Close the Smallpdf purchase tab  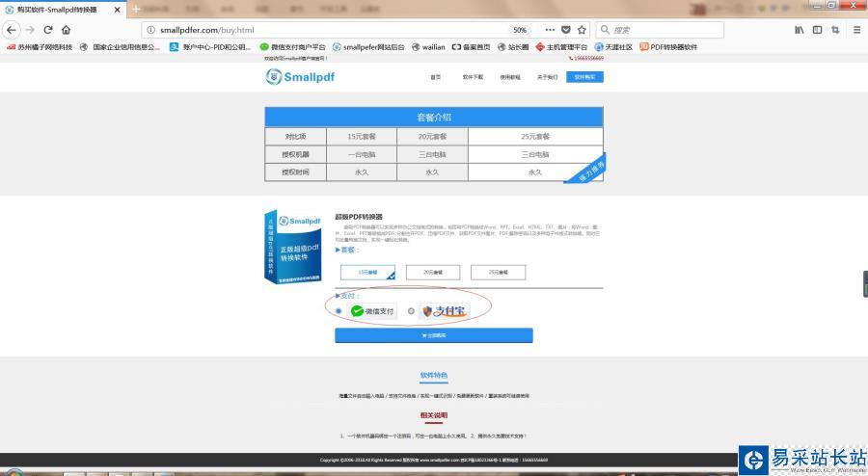(118, 10)
